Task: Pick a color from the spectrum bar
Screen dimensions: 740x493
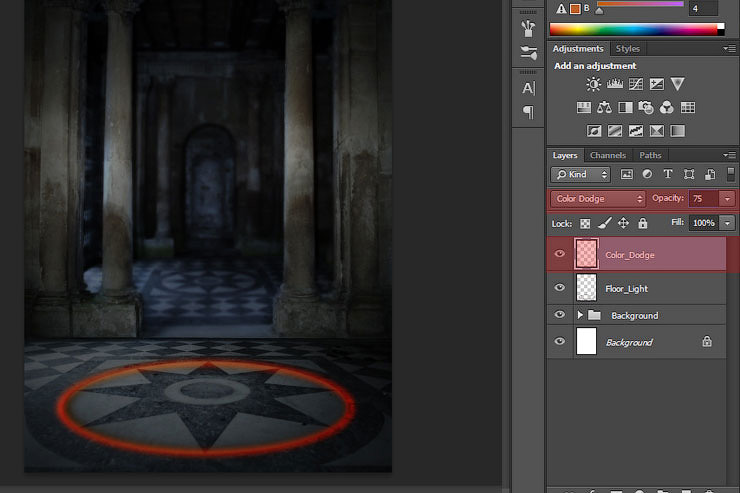Action: [x=635, y=29]
